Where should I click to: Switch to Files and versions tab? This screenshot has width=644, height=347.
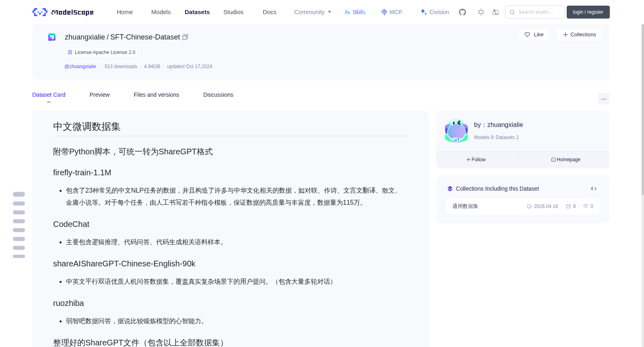point(156,95)
